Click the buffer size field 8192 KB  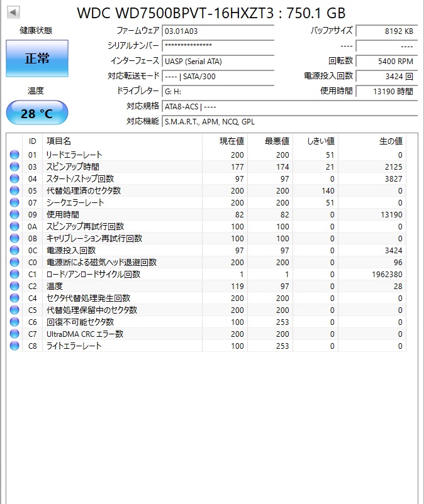(x=387, y=31)
